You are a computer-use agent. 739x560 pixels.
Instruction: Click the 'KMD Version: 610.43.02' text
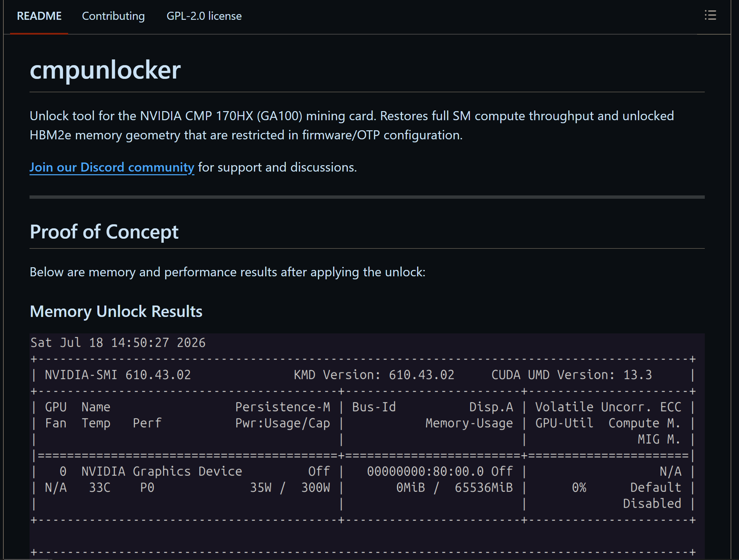[x=374, y=375]
